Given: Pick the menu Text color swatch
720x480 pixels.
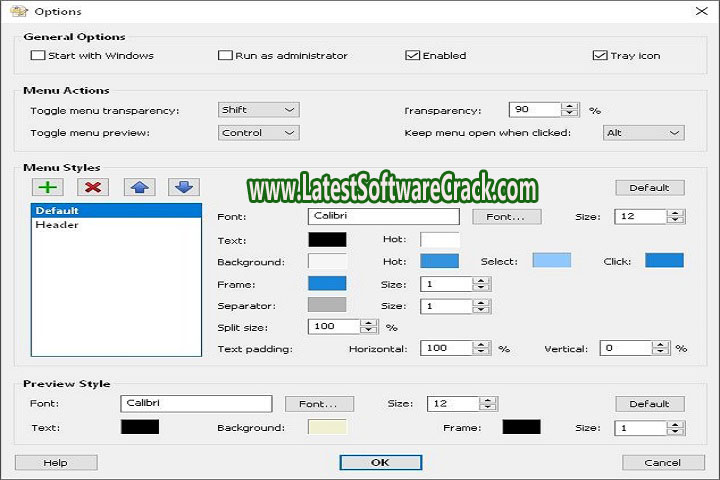Looking at the screenshot, I should click(327, 239).
